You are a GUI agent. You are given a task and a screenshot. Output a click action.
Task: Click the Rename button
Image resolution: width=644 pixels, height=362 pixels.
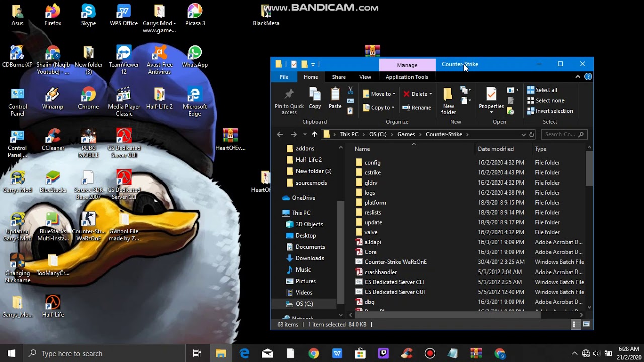tap(417, 107)
